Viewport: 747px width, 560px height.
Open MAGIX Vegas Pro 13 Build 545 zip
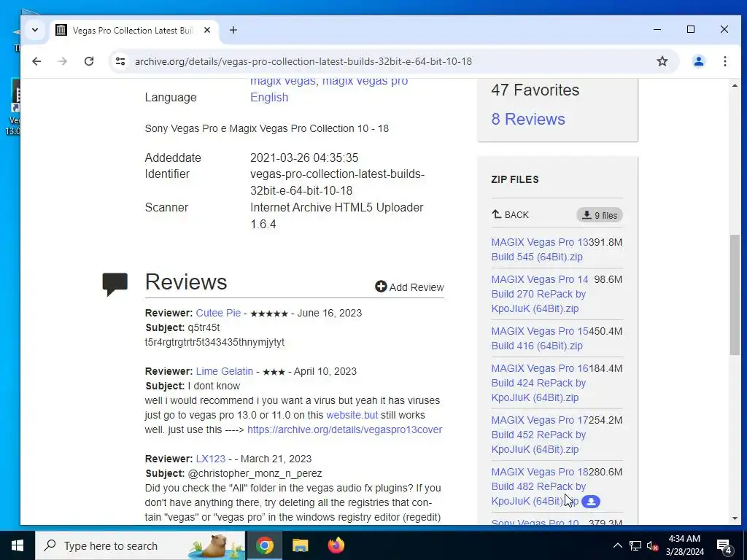[539, 249]
